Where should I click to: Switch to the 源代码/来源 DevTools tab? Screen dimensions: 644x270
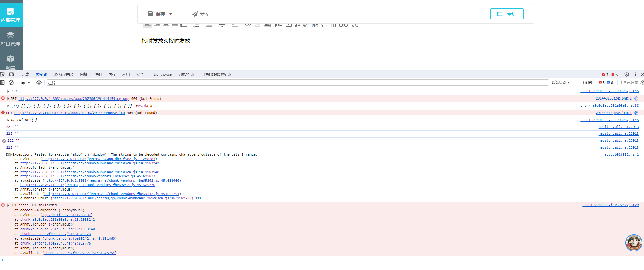coord(63,74)
